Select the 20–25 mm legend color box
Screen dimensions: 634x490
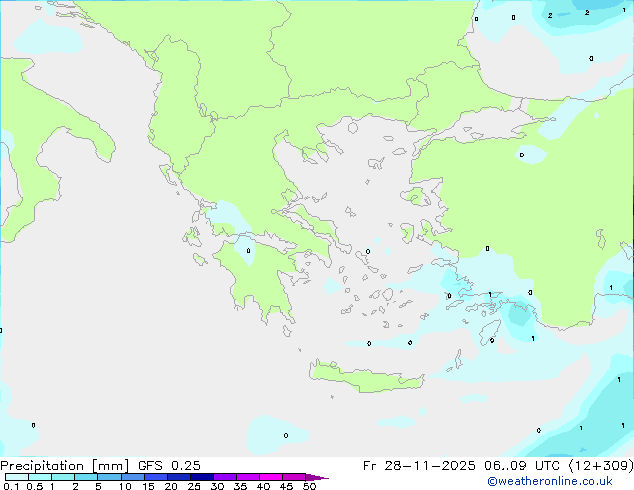[178, 477]
